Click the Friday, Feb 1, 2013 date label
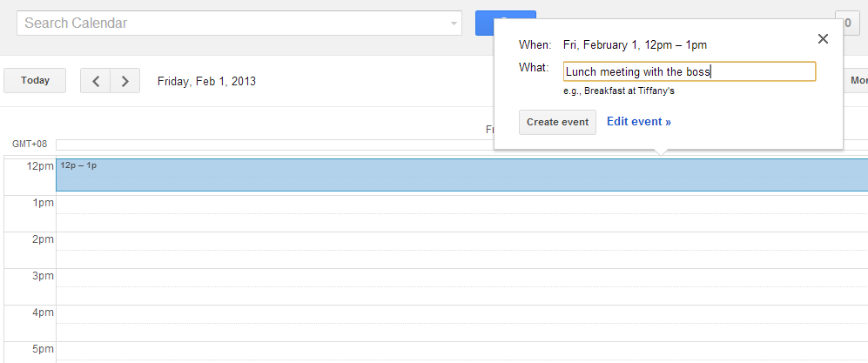Viewport: 868px width, 363px height. [206, 81]
